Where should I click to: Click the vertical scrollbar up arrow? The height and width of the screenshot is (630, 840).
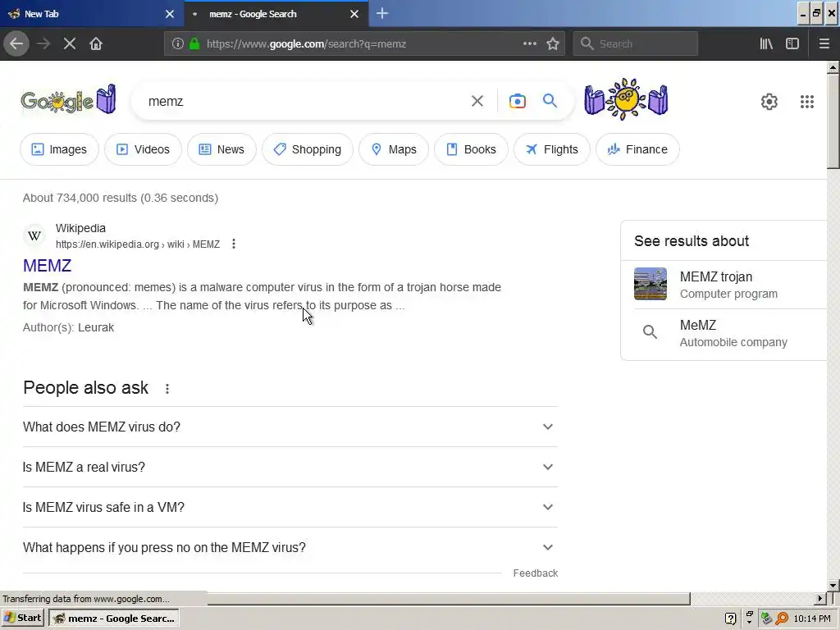(x=833, y=67)
